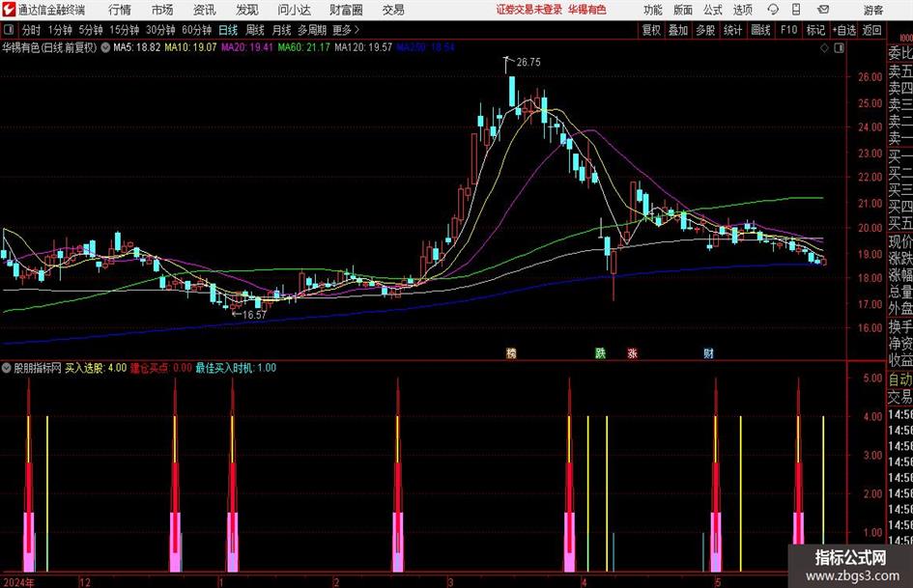Open F10 company info
Image resolution: width=913 pixels, height=588 pixels.
pos(788,30)
